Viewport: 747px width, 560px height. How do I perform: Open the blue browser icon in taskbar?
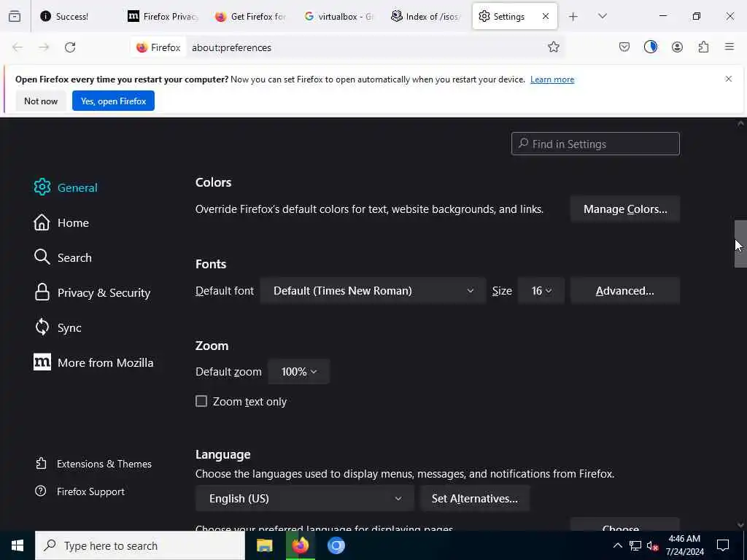point(336,545)
